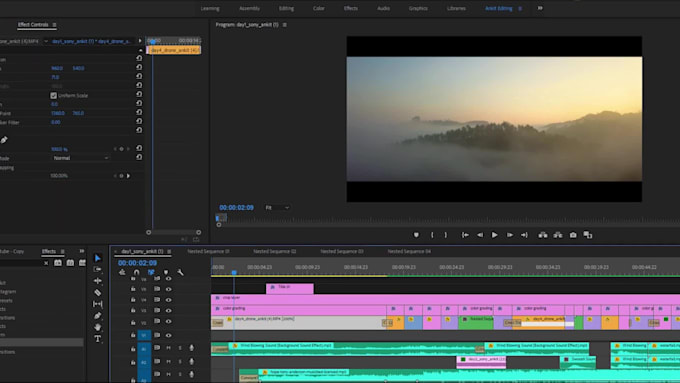The height and width of the screenshot is (383, 680).
Task: Select the Pen tool in the toolbox
Action: click(98, 316)
